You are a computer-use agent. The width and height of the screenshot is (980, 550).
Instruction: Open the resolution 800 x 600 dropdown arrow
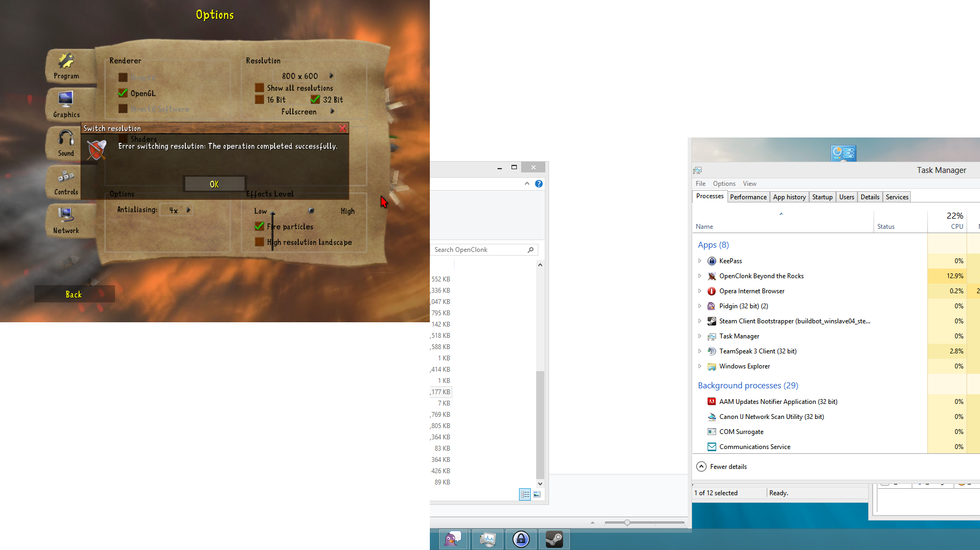[x=332, y=76]
